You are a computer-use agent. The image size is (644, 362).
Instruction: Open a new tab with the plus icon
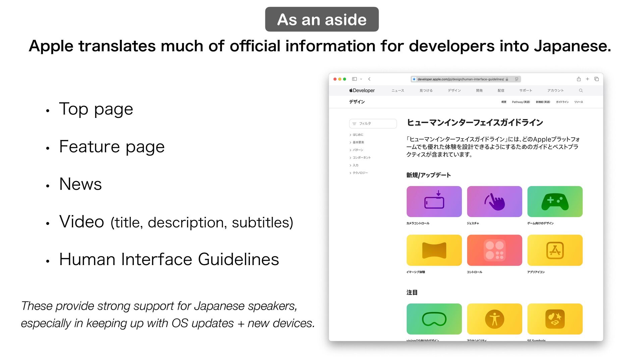click(x=587, y=79)
